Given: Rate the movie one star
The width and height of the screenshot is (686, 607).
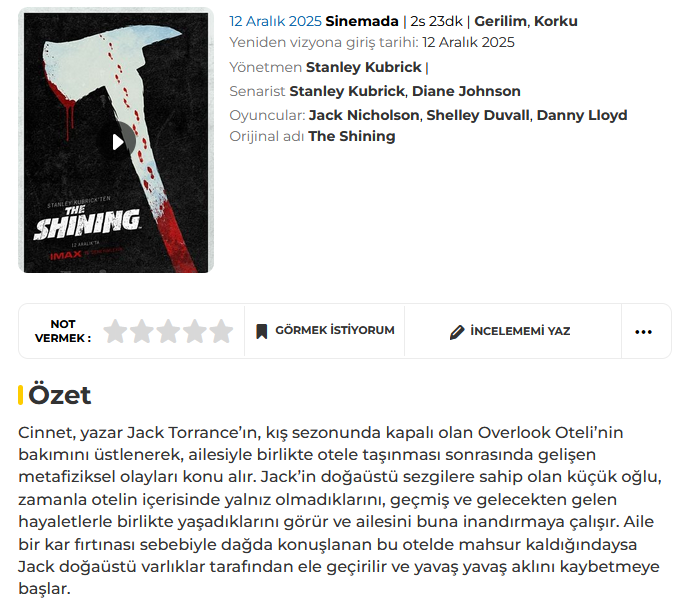Looking at the screenshot, I should pyautogui.click(x=116, y=331).
